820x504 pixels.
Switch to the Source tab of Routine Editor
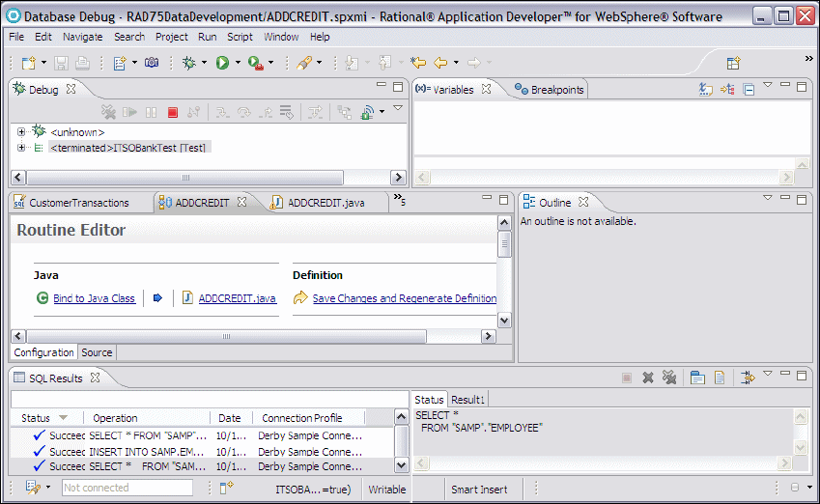(97, 352)
